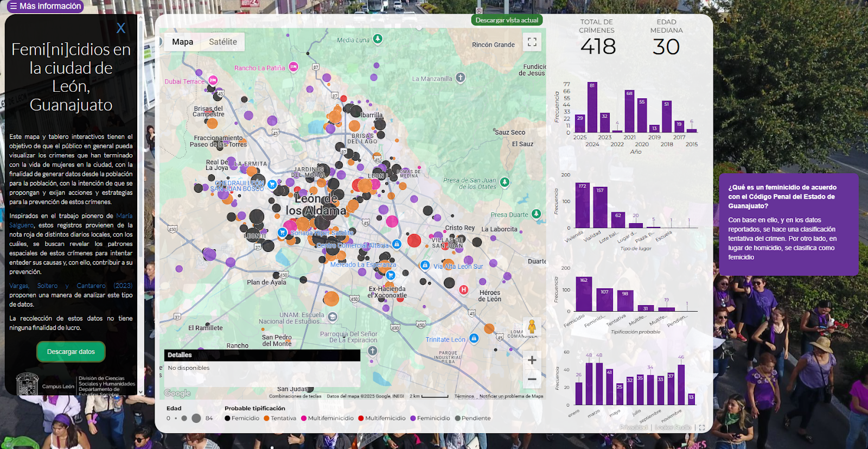
Task: Select the Femicidio bar with value 162
Action: [x=584, y=294]
